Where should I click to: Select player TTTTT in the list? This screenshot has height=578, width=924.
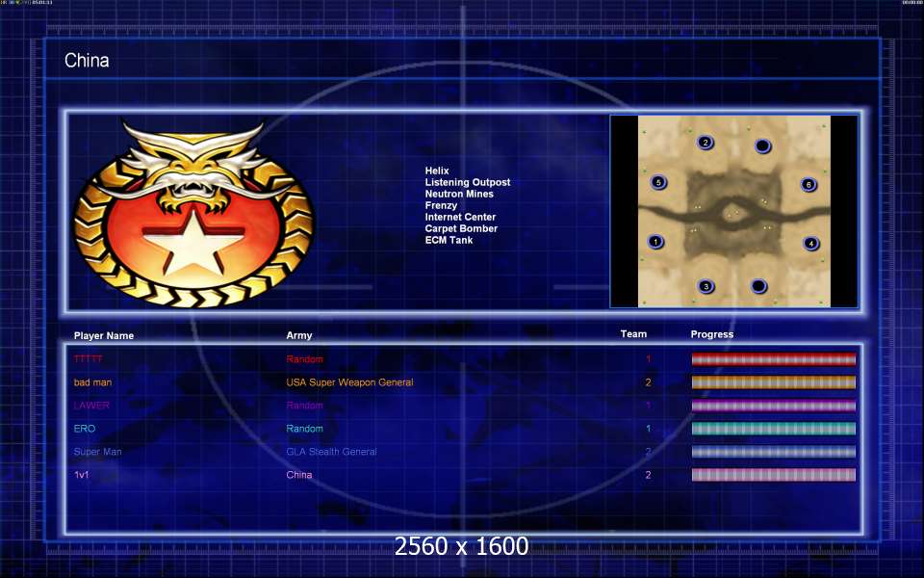[x=89, y=359]
